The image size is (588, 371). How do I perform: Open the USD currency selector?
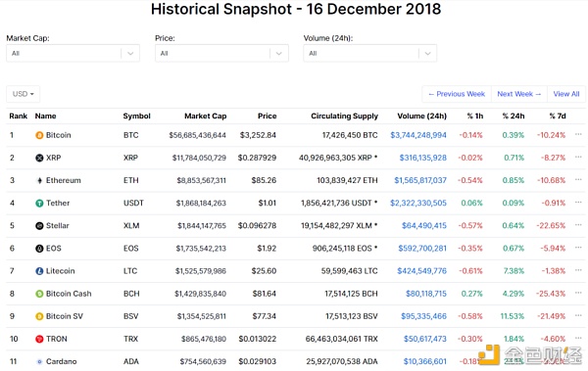pyautogui.click(x=23, y=94)
